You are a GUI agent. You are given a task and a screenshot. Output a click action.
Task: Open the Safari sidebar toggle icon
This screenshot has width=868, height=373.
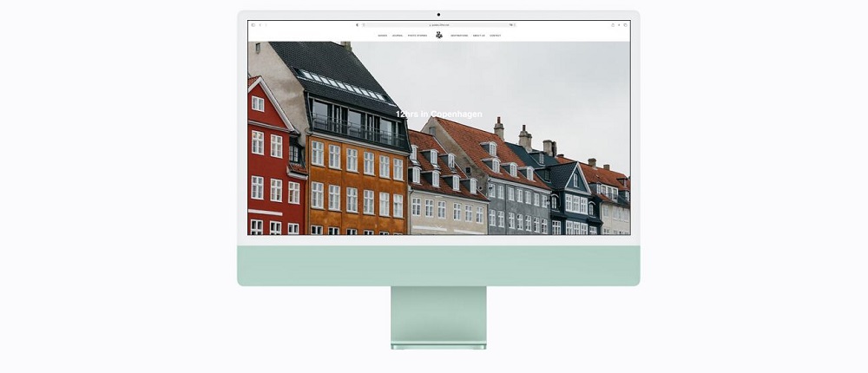pos(253,25)
